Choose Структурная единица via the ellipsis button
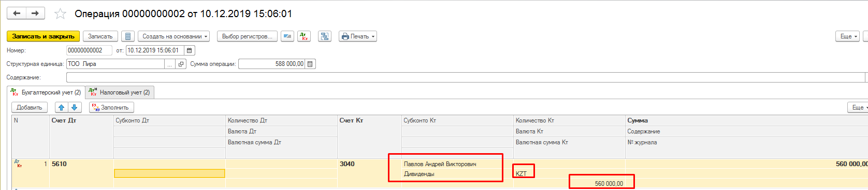The height and width of the screenshot is (190, 868). [170, 64]
